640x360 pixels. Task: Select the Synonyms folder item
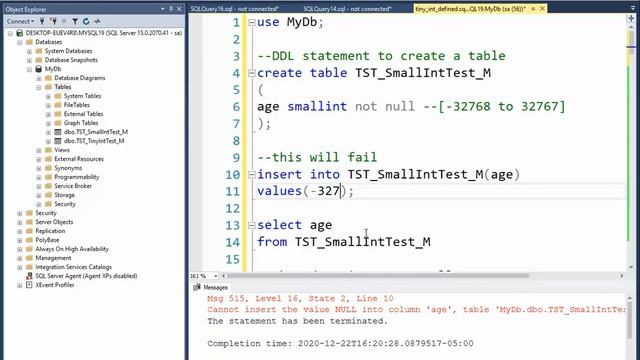[68, 168]
